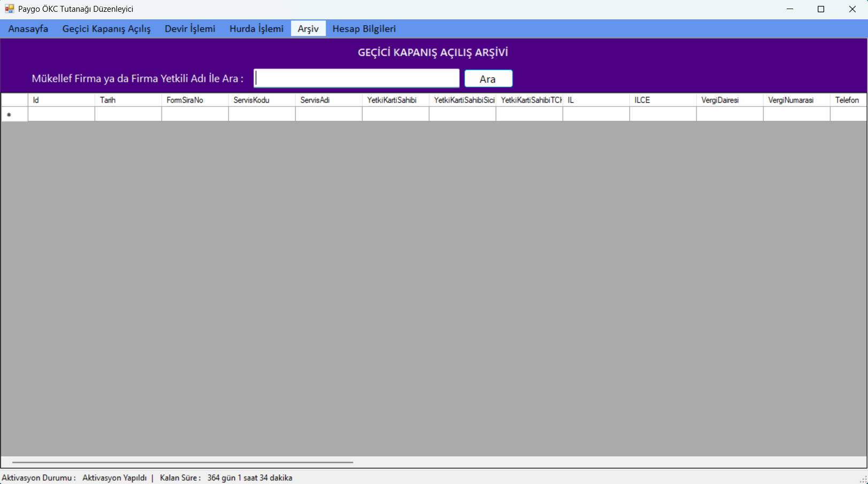Image resolution: width=868 pixels, height=484 pixels.
Task: Select the Hurda İşlemi tab
Action: pyautogui.click(x=257, y=29)
